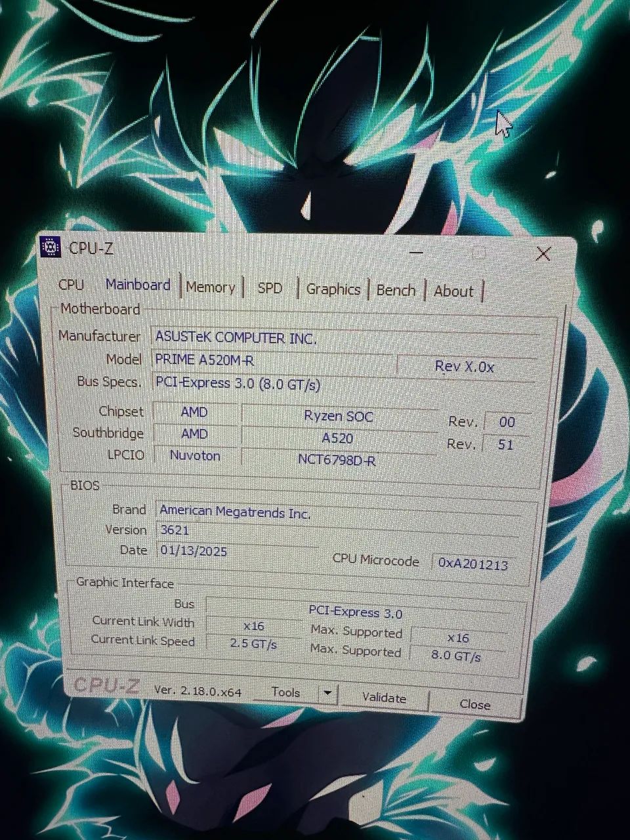Go to the About tab

point(453,291)
